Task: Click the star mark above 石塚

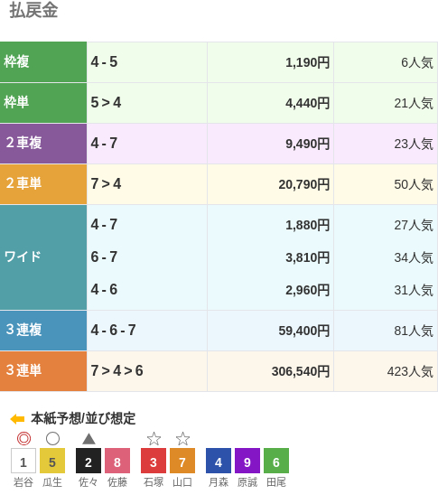Action: [x=154, y=438]
